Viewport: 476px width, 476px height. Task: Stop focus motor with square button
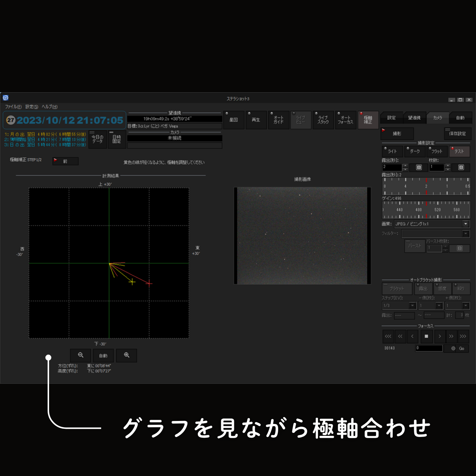pos(426,337)
